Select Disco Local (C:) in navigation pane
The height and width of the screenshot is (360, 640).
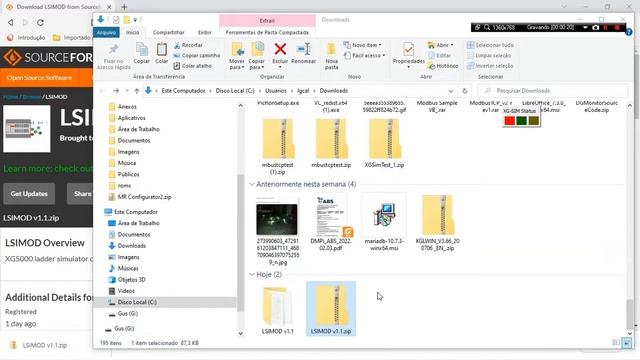[x=137, y=302]
